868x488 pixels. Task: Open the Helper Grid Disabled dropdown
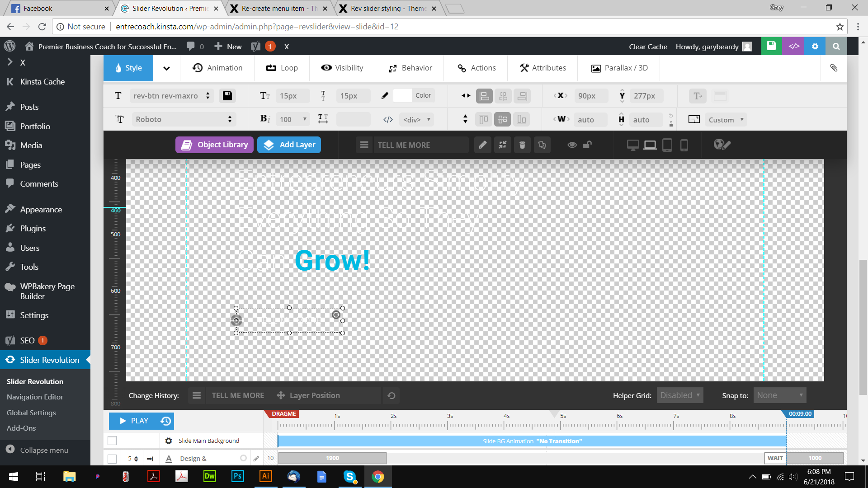[x=680, y=395]
